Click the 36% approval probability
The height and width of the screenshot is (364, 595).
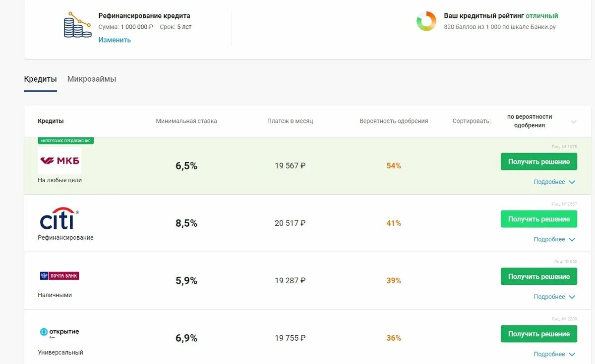click(394, 338)
